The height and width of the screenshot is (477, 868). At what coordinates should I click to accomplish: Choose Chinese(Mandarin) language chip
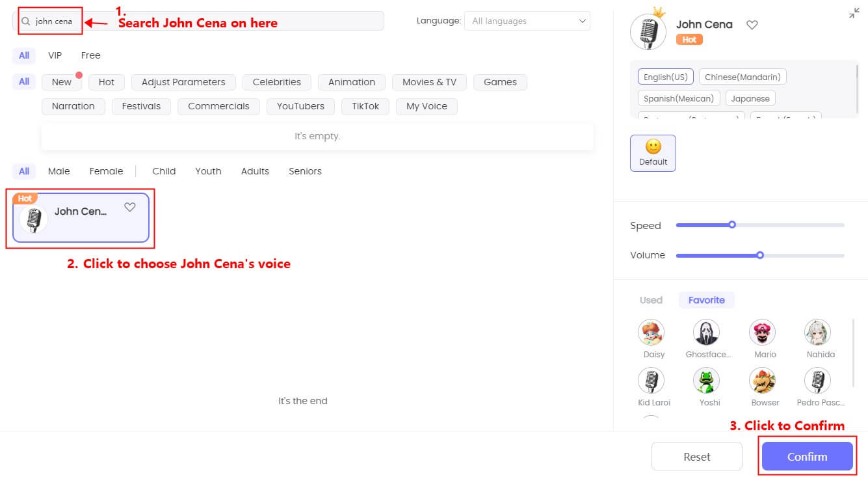pyautogui.click(x=743, y=77)
